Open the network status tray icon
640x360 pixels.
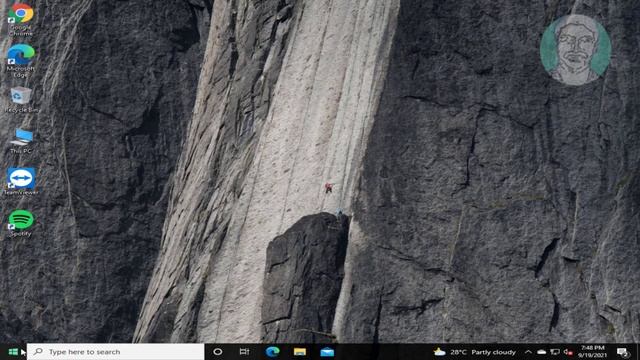(x=555, y=352)
